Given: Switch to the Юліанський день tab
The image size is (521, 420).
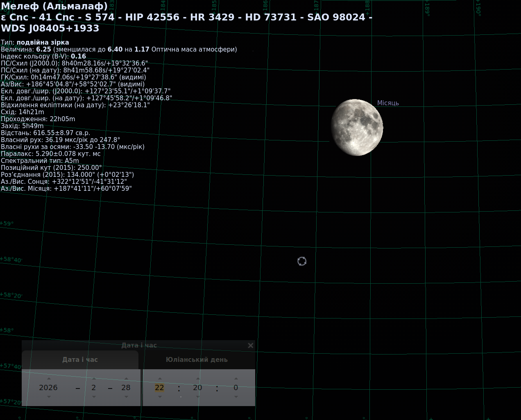Looking at the screenshot, I should 197,360.
